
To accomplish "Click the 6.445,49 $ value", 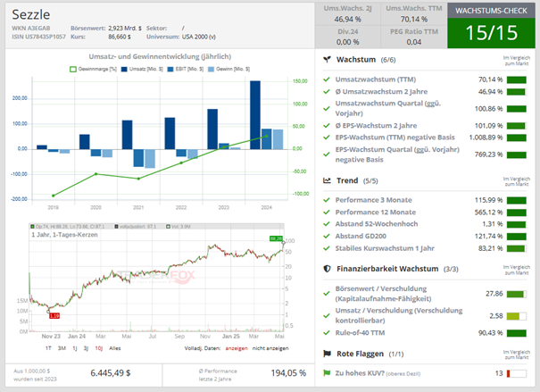I will click(111, 373).
